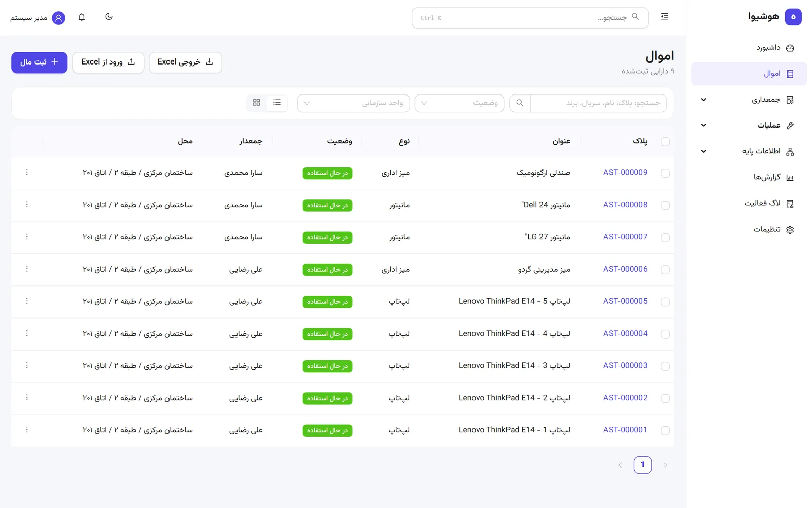Collapse sidebar with the menu-fold icon
The height and width of the screenshot is (508, 812).
[665, 17]
